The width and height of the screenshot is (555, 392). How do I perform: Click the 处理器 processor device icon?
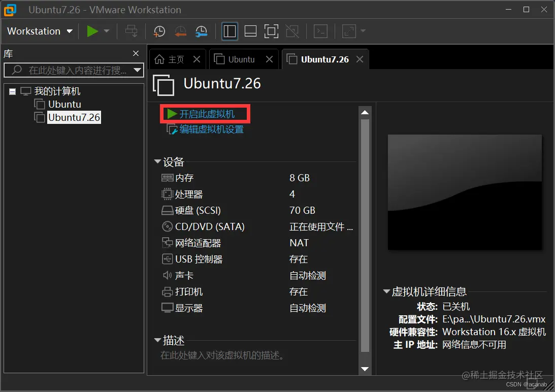167,194
